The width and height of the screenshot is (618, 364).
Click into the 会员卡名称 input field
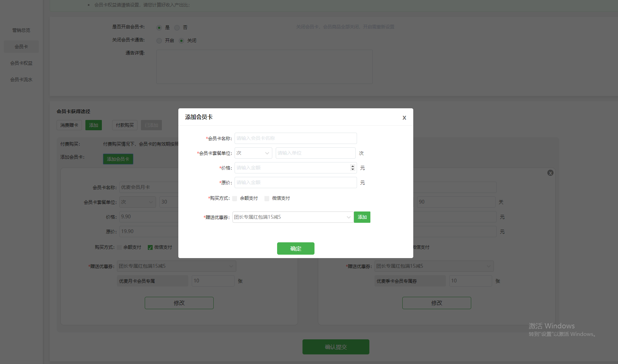296,138
